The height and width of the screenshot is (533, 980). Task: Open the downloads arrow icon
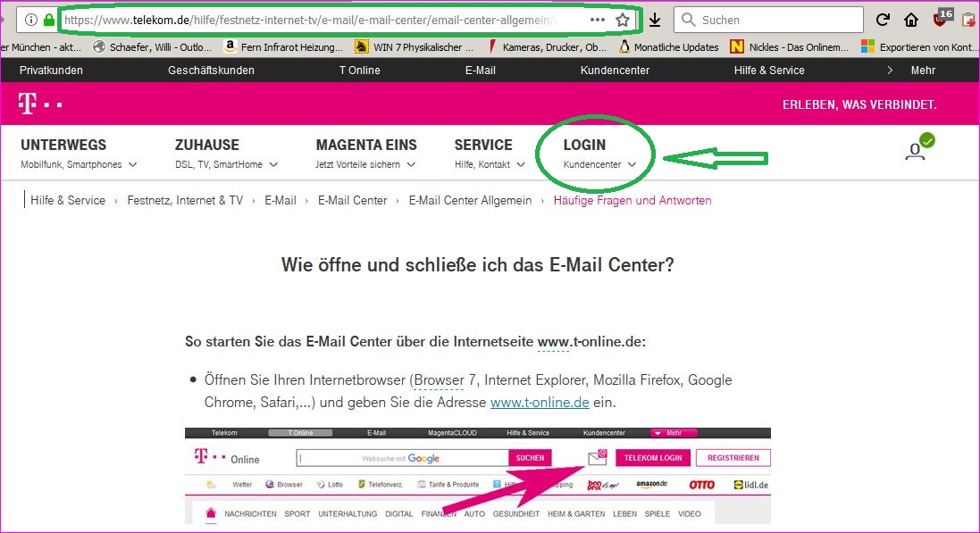pyautogui.click(x=654, y=20)
